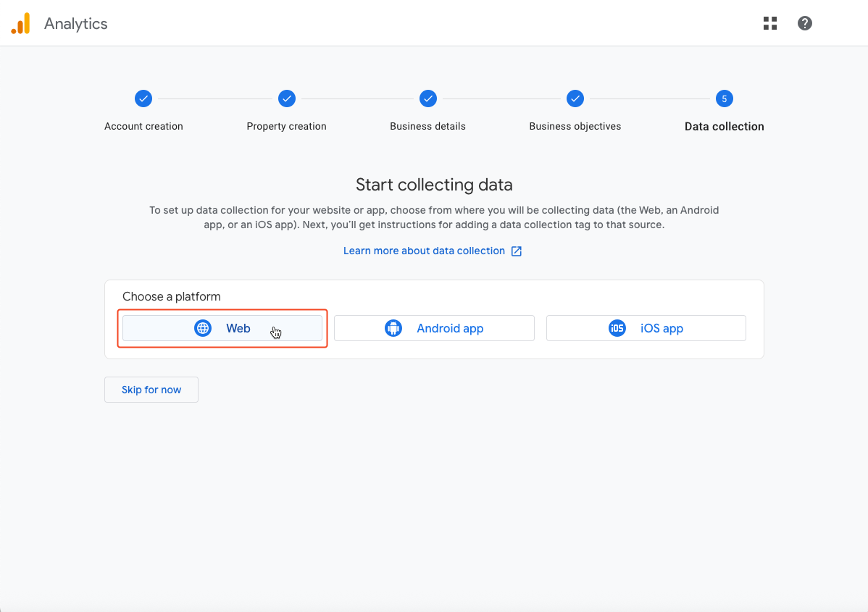Viewport: 868px width, 612px height.
Task: Click the Account creation step label
Action: pos(143,126)
